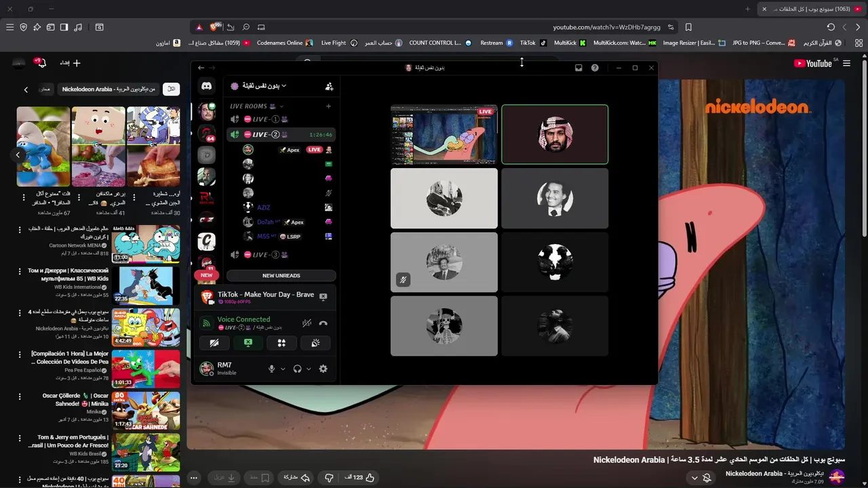Expand Discord server name dropdown
This screenshot has width=868, height=488.
click(265, 86)
